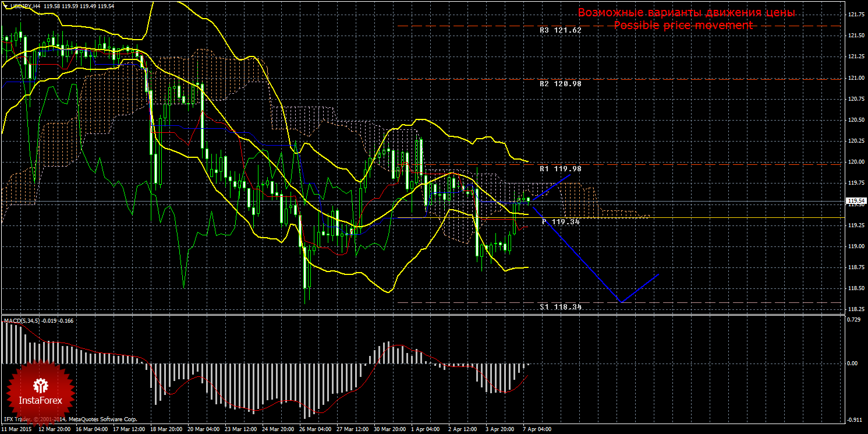
Task: Click the red 'Possible price movement' caption
Action: (683, 26)
